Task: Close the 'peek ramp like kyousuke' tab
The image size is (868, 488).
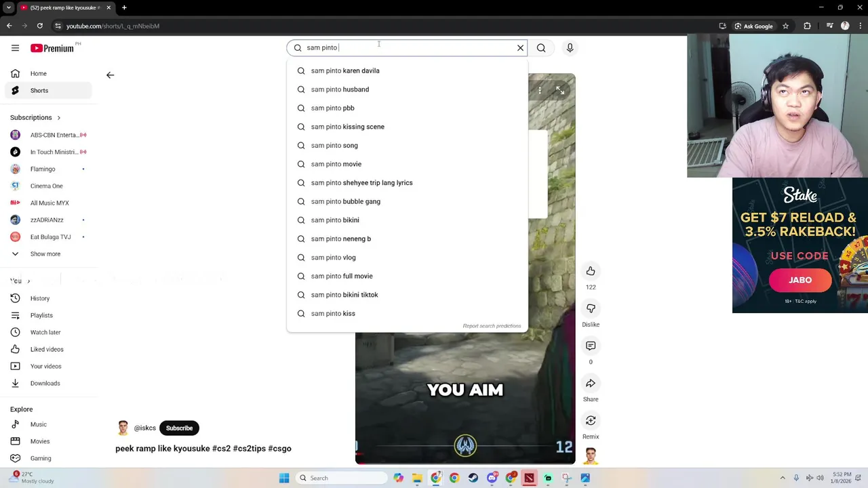Action: 108,7
